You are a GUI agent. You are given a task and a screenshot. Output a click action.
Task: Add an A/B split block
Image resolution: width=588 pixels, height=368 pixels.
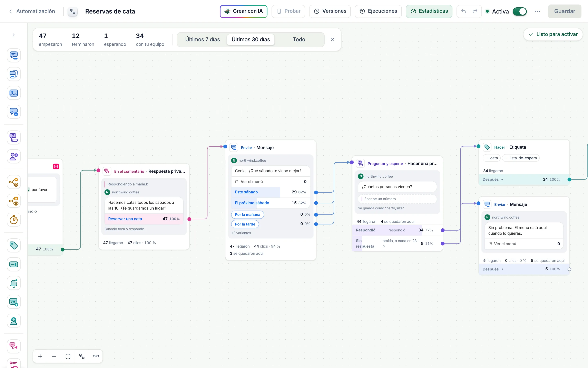[14, 201]
